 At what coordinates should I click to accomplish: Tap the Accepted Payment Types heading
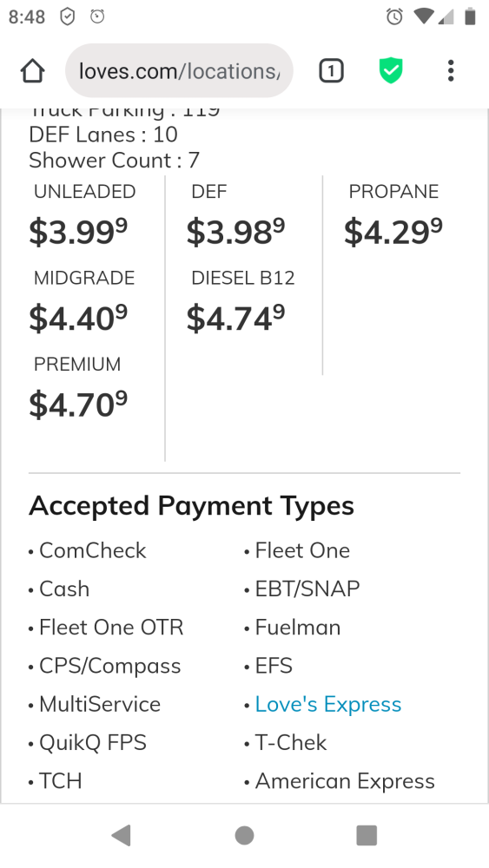tap(192, 506)
